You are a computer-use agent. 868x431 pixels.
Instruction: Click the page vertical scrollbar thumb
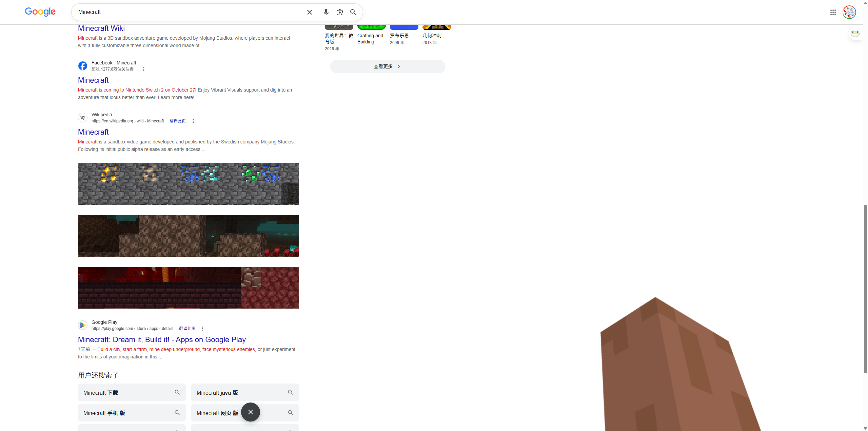tap(865, 289)
